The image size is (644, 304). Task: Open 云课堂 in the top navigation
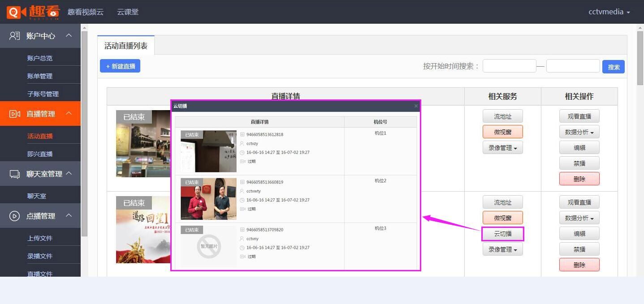tap(128, 12)
